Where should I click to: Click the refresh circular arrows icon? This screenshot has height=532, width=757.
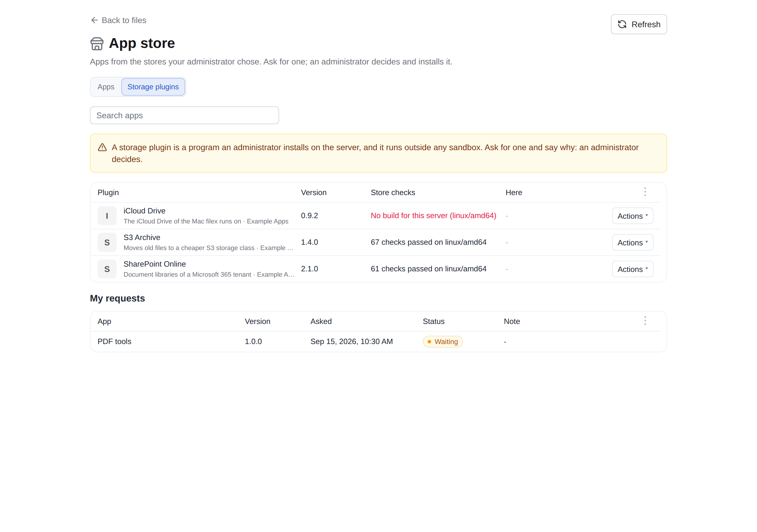coord(622,25)
